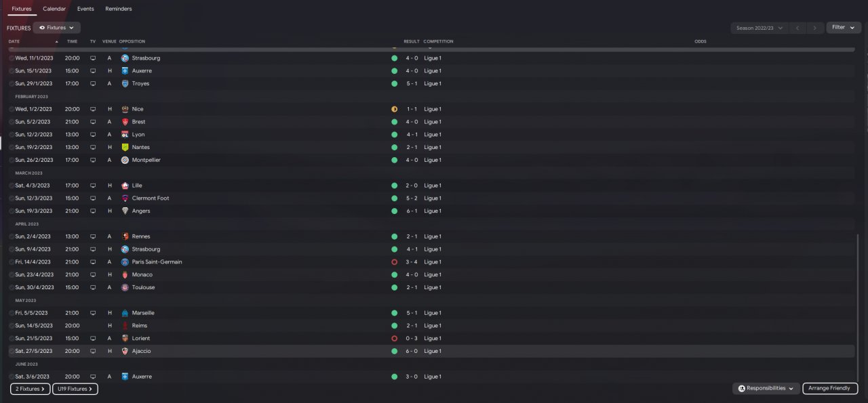Screen dimensions: 868x403
Task: Expand the Filter dropdown
Action: click(x=843, y=28)
